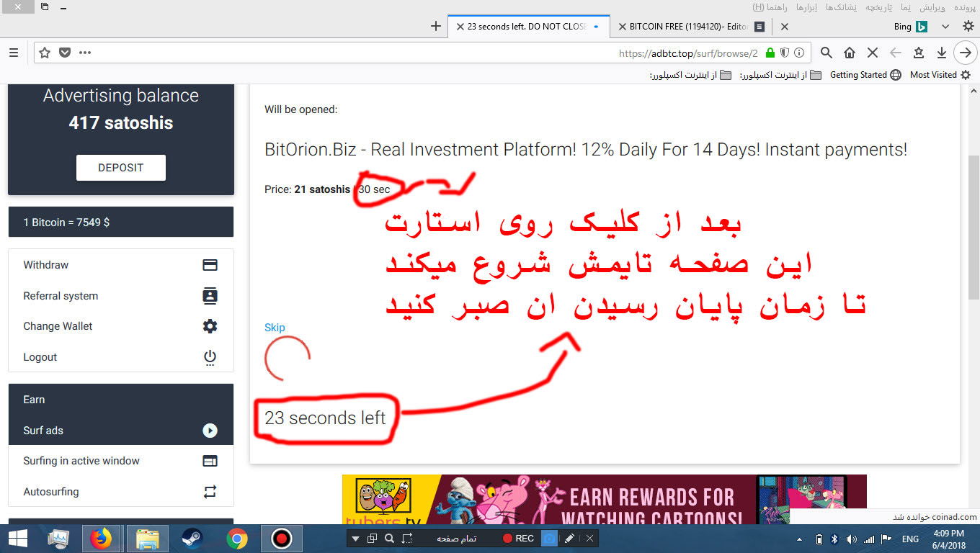Expand the recorder bar dropdown triangle
The image size is (980, 553).
[355, 539]
